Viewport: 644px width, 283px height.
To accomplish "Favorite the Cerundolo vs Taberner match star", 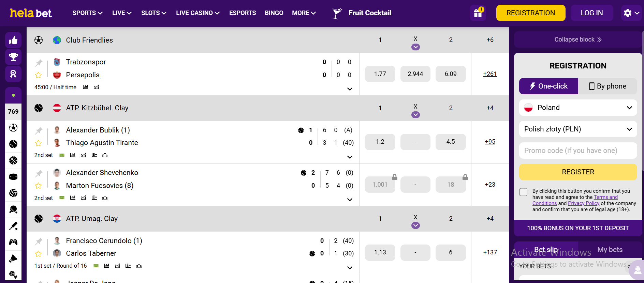I will [39, 254].
